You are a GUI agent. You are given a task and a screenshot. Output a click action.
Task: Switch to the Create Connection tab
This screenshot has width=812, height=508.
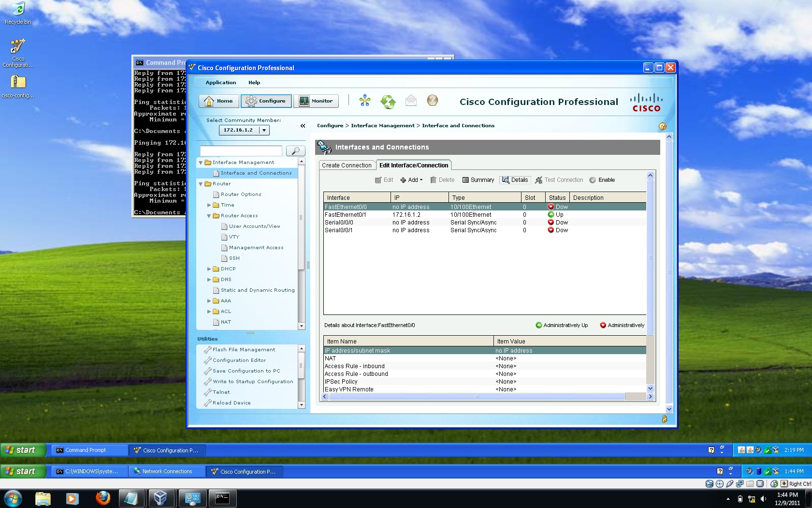tap(347, 165)
